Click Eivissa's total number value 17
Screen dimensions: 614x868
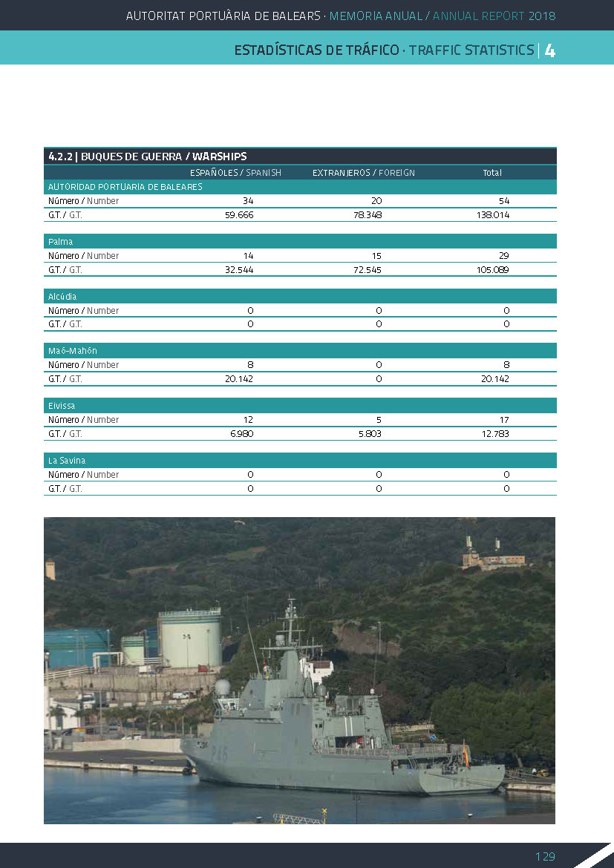pos(504,420)
